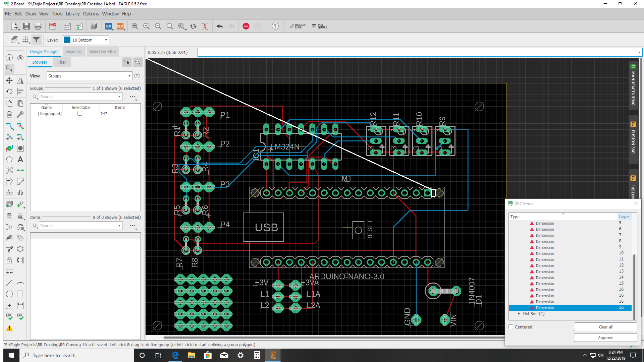Screen dimensions: 644x362
Task: Select the Text tool
Action: coord(20,160)
